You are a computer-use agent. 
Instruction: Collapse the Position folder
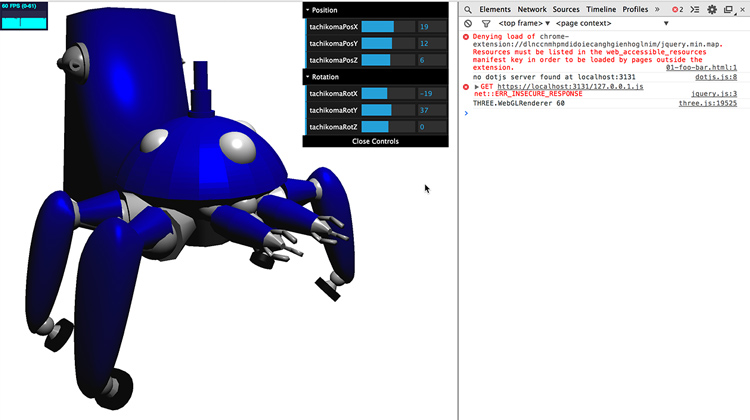click(x=375, y=10)
